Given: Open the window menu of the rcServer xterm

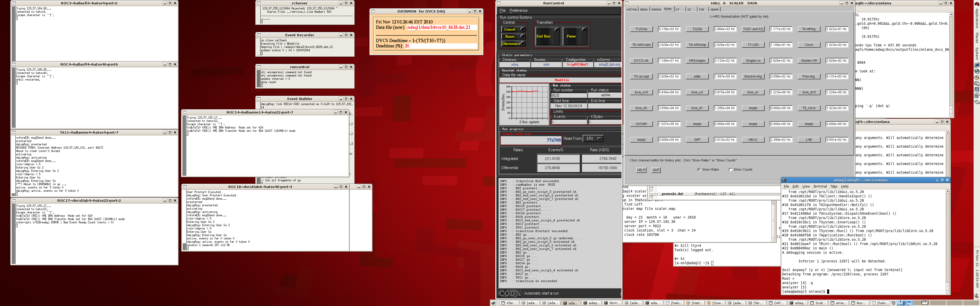Looking at the screenshot, I should pyautogui.click(x=259, y=3).
